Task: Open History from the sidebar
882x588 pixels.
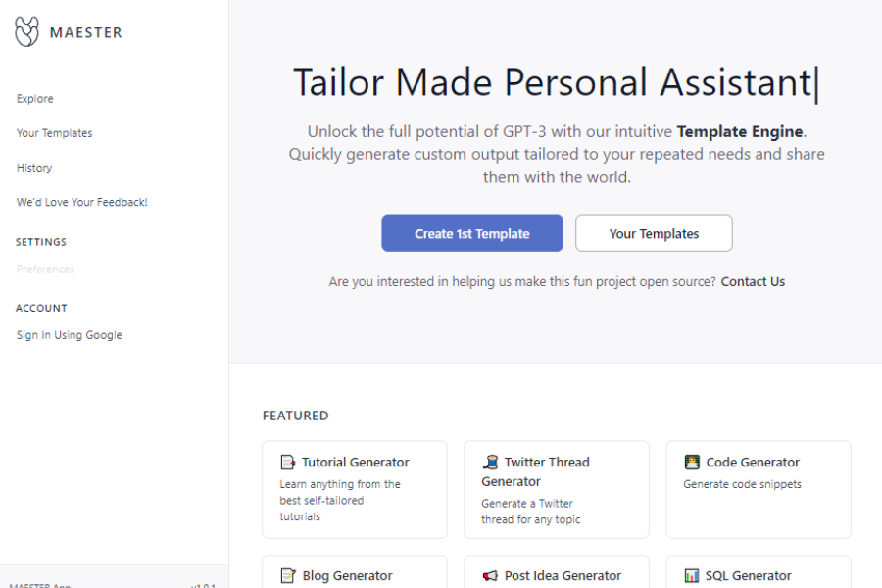Action: pos(33,167)
